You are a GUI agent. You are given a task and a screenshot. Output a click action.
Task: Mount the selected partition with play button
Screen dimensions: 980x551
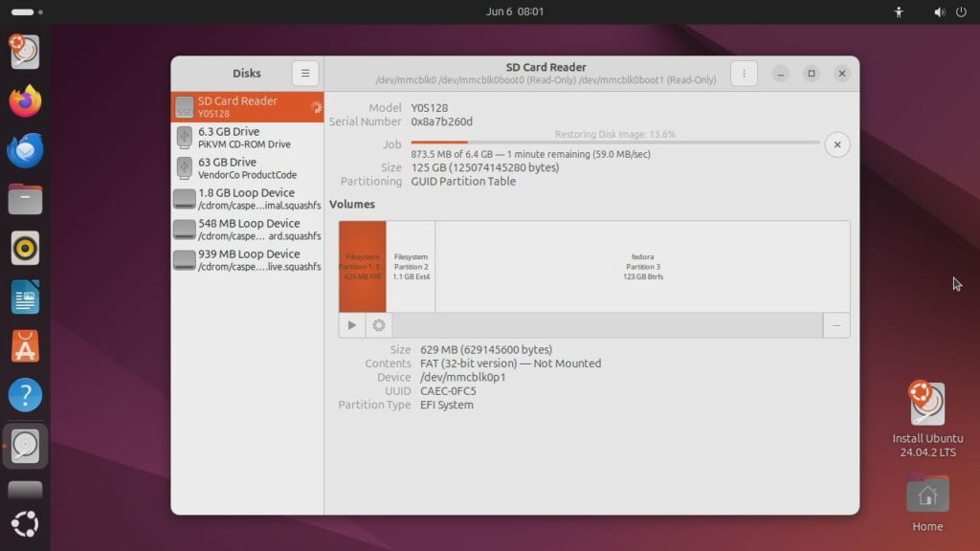point(352,325)
